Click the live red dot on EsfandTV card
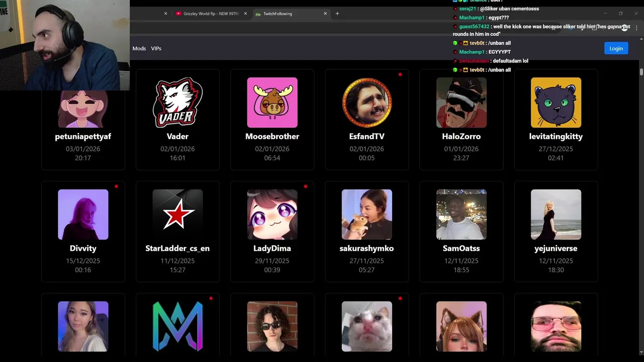The image size is (644, 362). click(400, 74)
